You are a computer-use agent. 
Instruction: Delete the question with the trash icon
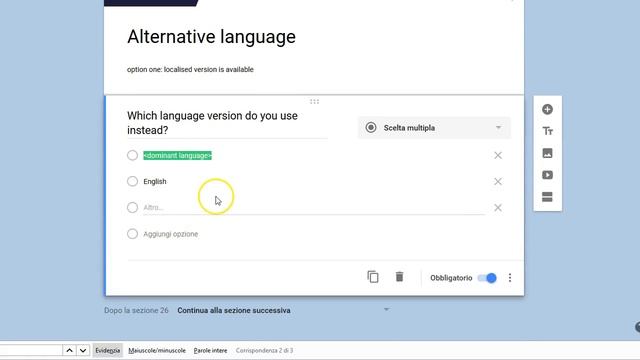[399, 277]
